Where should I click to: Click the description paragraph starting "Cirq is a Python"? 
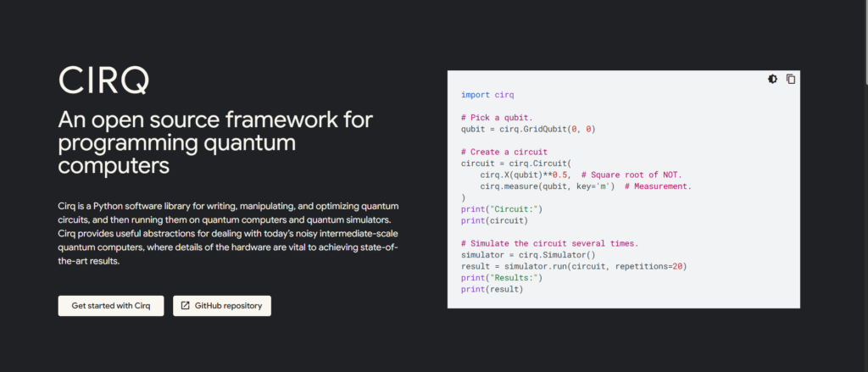[228, 234]
